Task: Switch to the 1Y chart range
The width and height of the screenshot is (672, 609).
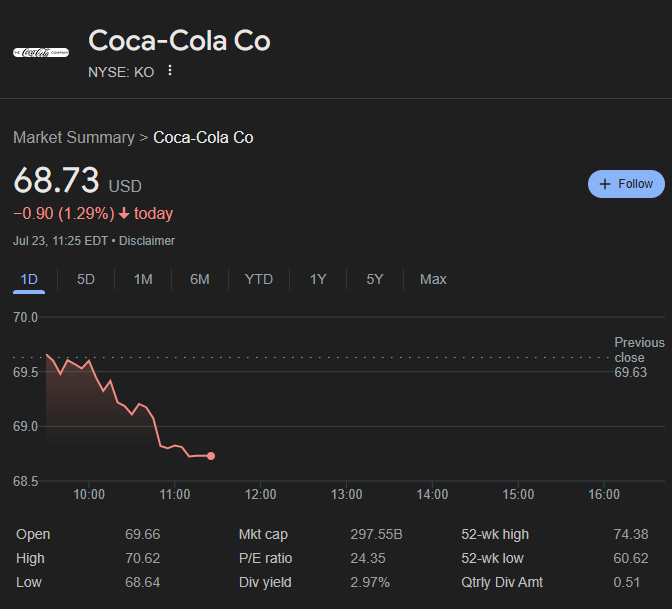Action: coord(318,279)
